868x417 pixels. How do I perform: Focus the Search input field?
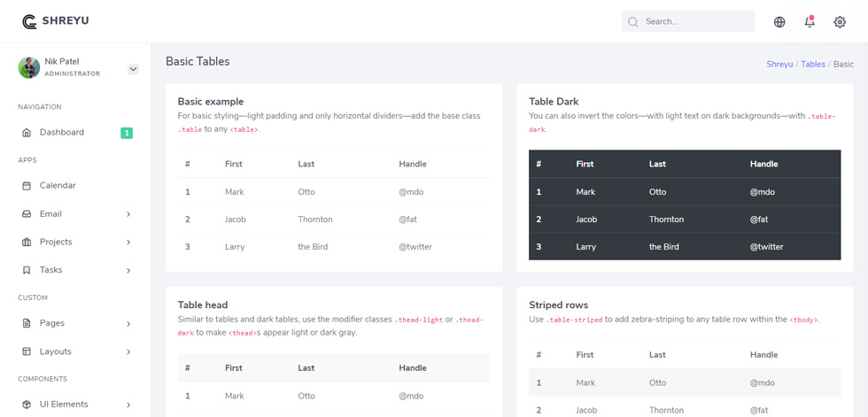pyautogui.click(x=688, y=21)
